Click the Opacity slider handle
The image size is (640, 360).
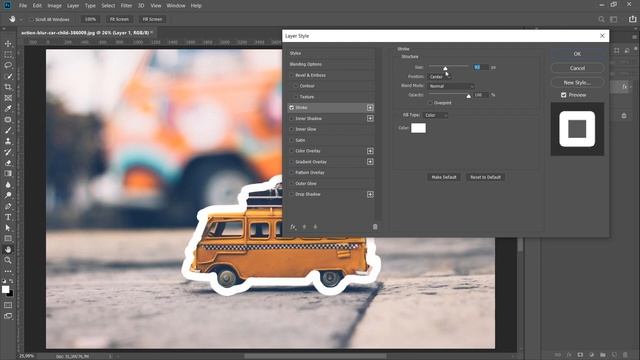(x=469, y=96)
